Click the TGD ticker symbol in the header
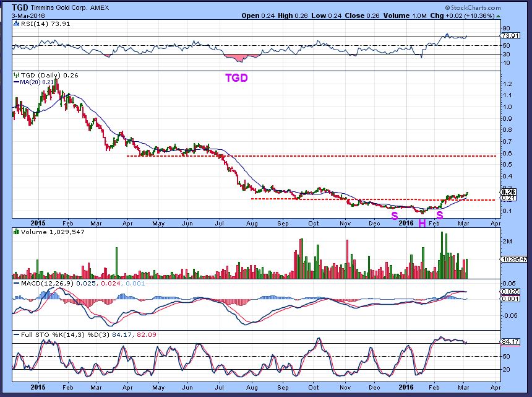Screen dimensions: 532x397 (20, 7)
